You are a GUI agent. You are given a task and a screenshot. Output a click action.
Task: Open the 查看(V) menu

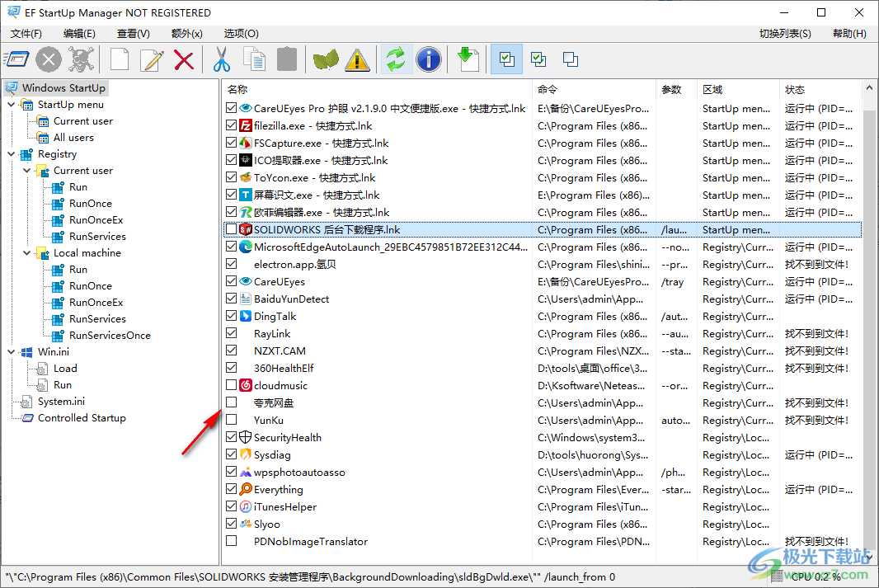click(134, 34)
